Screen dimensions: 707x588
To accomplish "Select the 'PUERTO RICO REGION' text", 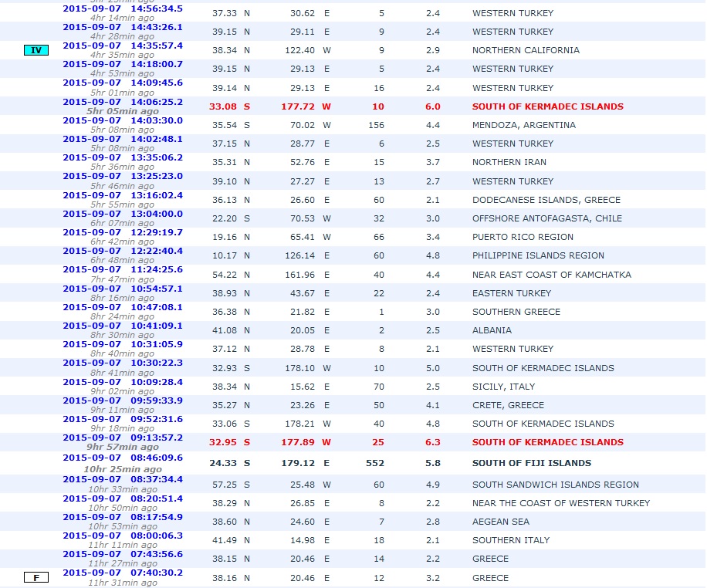I will (523, 237).
